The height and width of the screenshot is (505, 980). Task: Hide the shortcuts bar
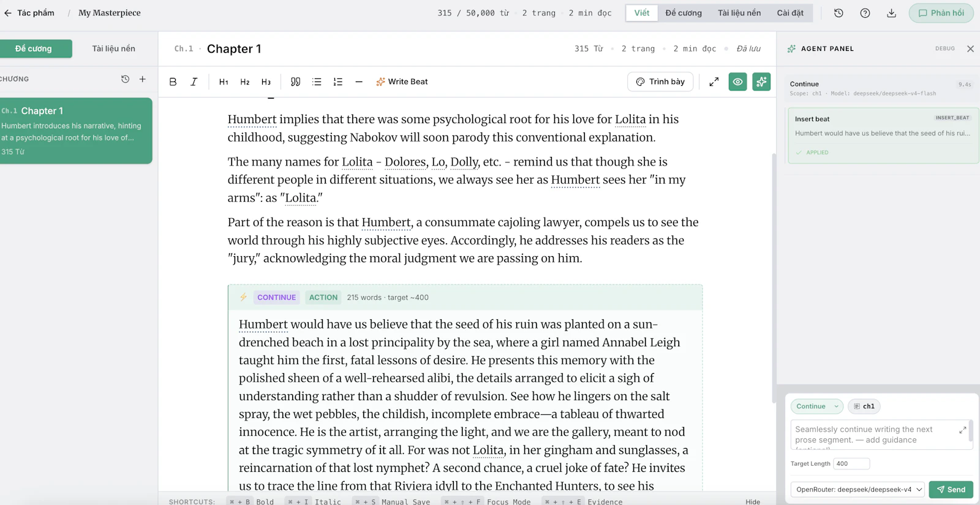pos(753,501)
